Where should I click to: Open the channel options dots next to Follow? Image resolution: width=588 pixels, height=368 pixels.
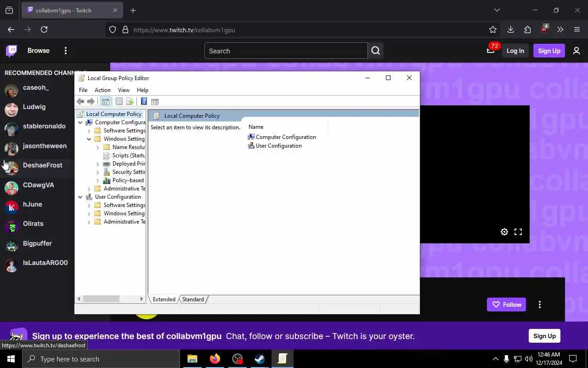coord(540,305)
